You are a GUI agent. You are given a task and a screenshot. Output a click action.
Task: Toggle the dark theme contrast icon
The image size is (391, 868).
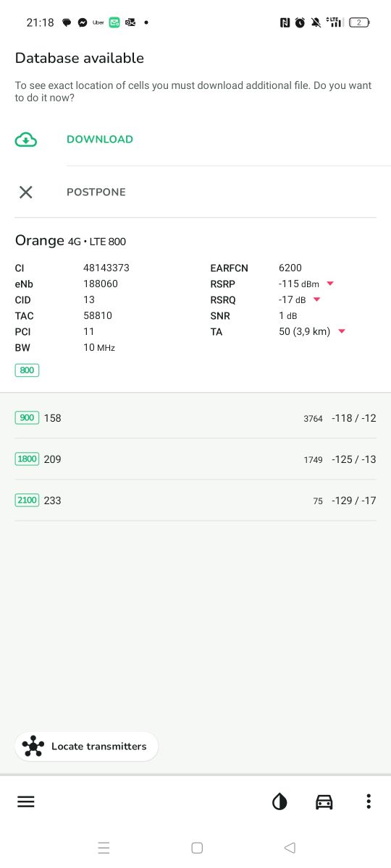(279, 801)
